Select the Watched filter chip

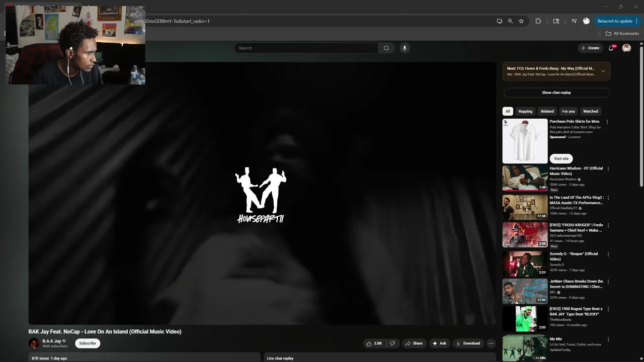tap(591, 111)
